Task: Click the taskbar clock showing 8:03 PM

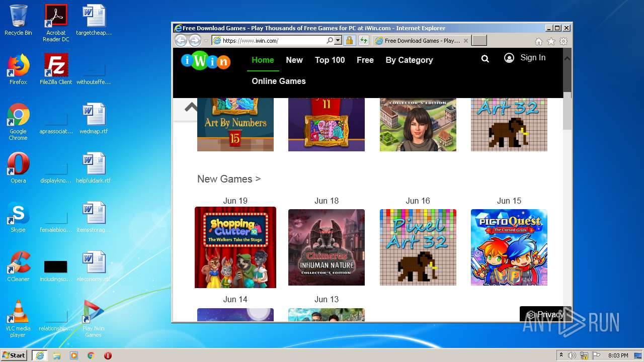Action: 618,355
